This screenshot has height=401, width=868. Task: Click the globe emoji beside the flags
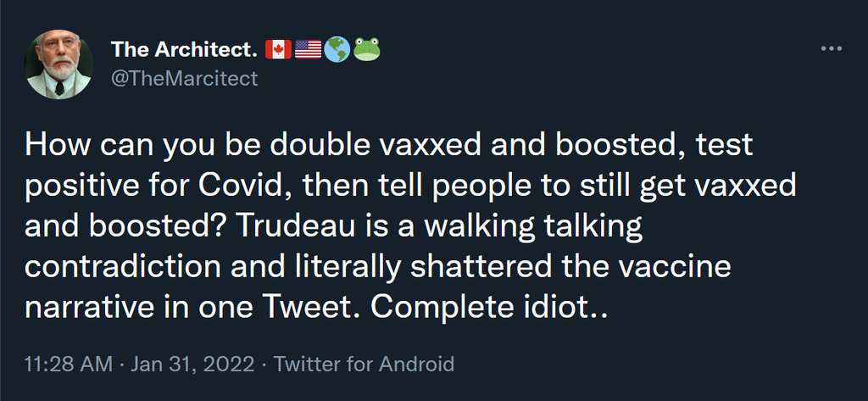click(337, 50)
